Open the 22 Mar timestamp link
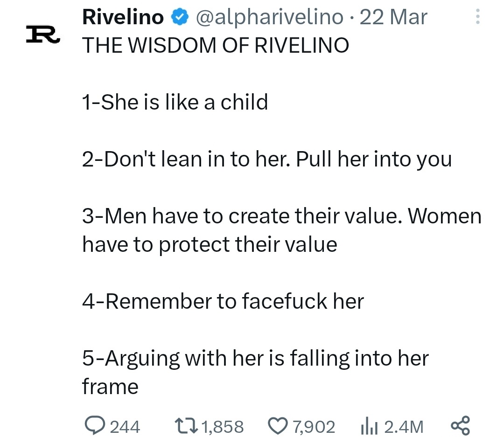Image resolution: width=504 pixels, height=437 pixels. tap(393, 17)
